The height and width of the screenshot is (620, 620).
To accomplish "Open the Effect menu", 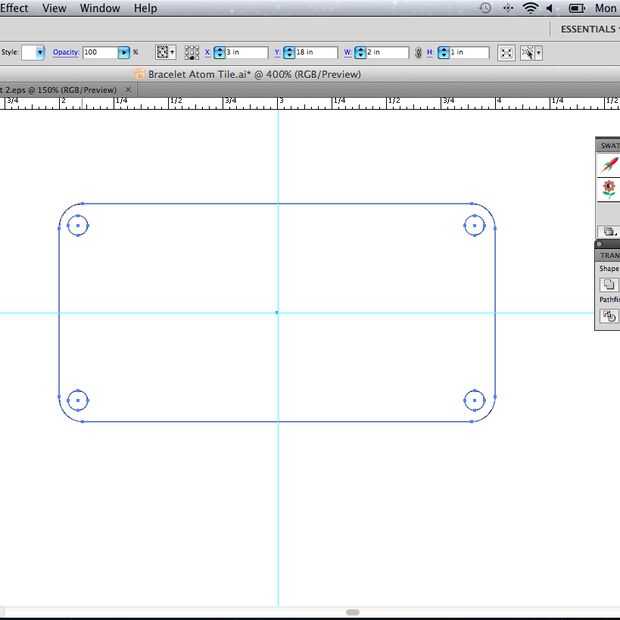I will [x=14, y=8].
